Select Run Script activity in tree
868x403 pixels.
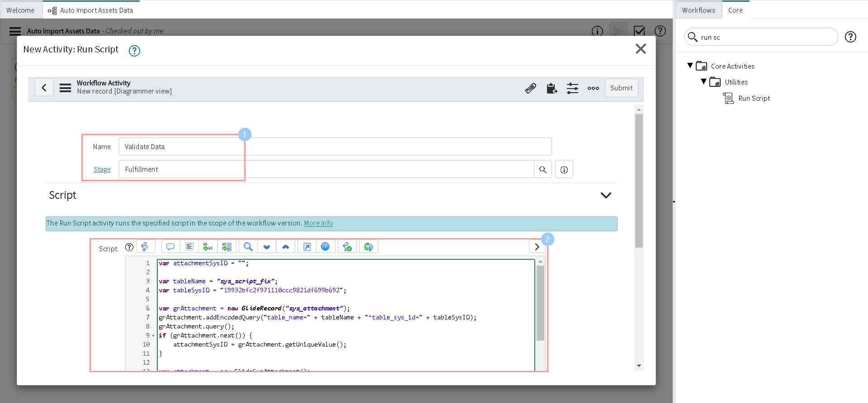tap(754, 98)
